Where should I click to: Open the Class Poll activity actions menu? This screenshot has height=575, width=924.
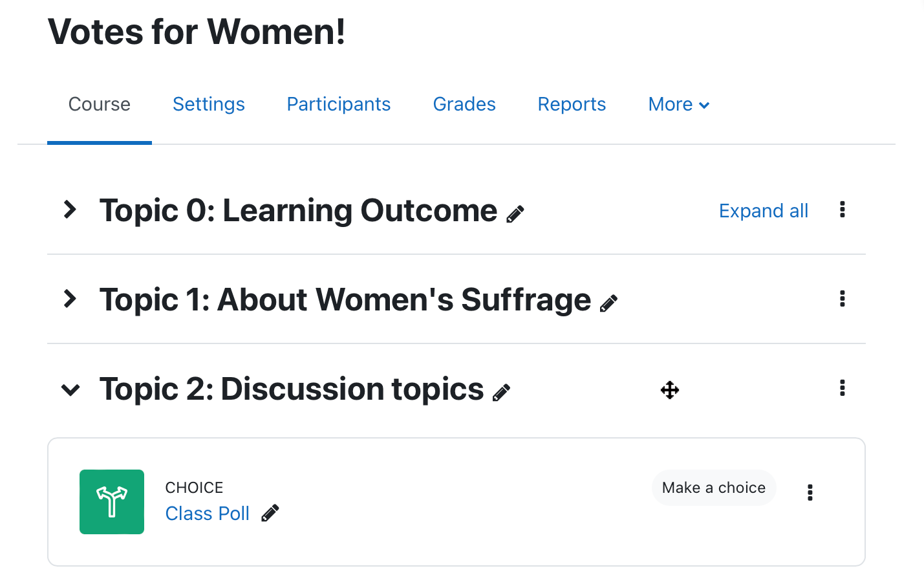810,493
